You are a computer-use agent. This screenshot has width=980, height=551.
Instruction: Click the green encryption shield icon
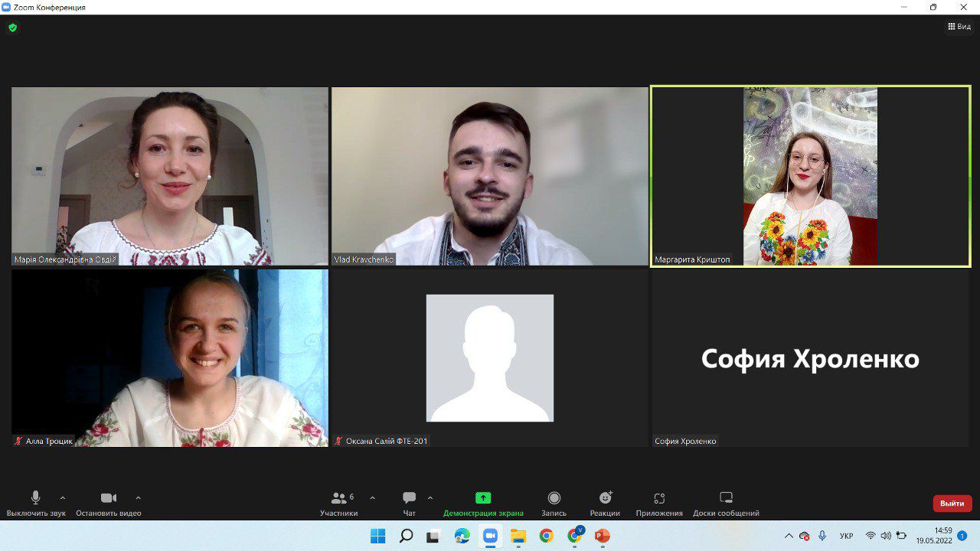pyautogui.click(x=12, y=28)
